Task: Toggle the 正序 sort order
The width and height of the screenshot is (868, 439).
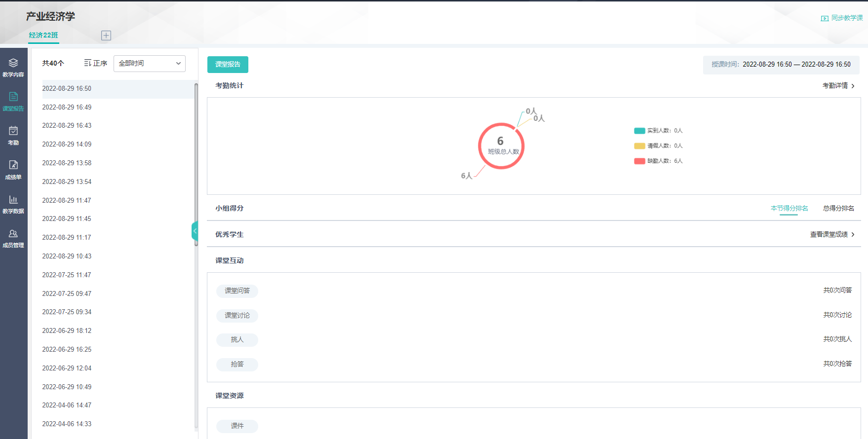Action: (x=96, y=63)
